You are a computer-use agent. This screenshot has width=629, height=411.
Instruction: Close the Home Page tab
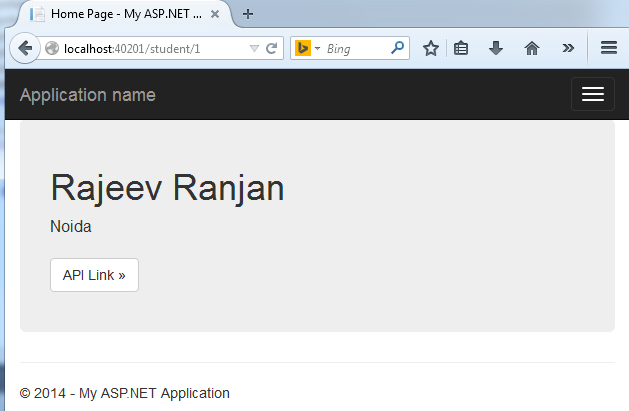(215, 14)
